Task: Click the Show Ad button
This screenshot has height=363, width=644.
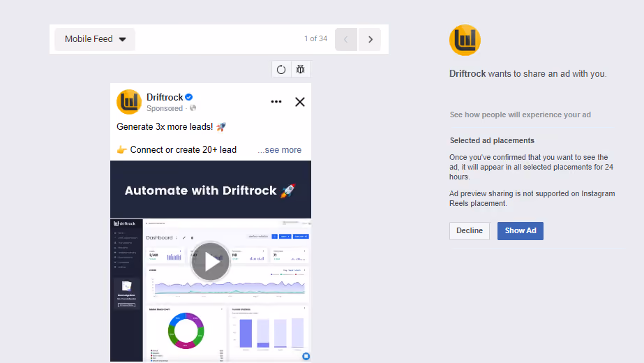Action: pyautogui.click(x=521, y=231)
